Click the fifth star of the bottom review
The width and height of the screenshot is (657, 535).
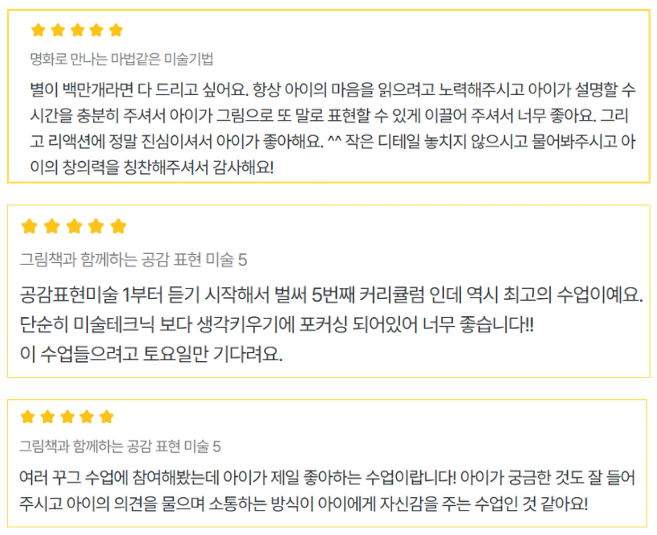[x=106, y=417]
